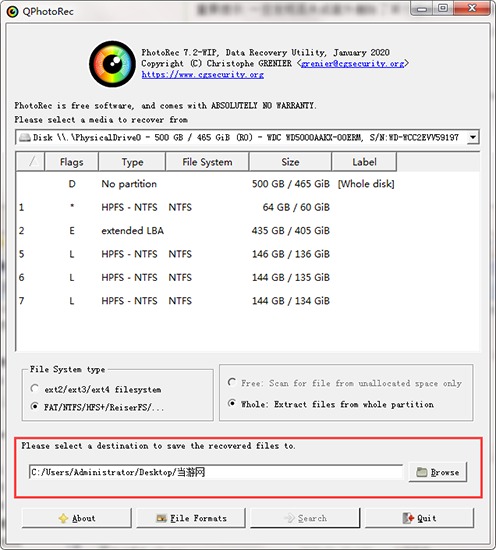Open the PhysicalDrive0 media dropdown arrow
The width and height of the screenshot is (496, 550).
coord(473,137)
